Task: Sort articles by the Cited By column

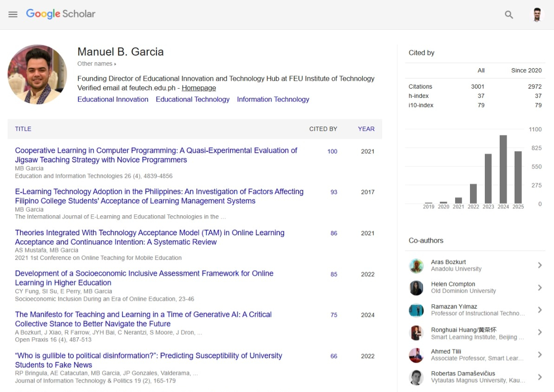Action: [323, 129]
